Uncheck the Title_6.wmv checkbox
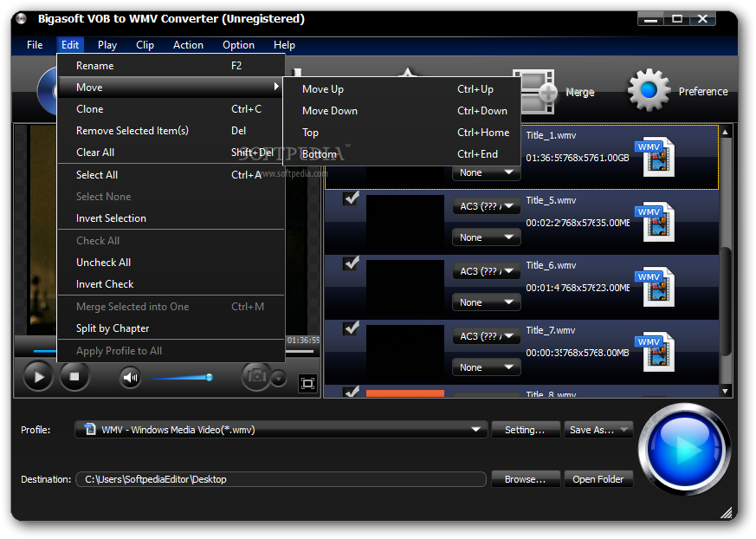 (351, 263)
